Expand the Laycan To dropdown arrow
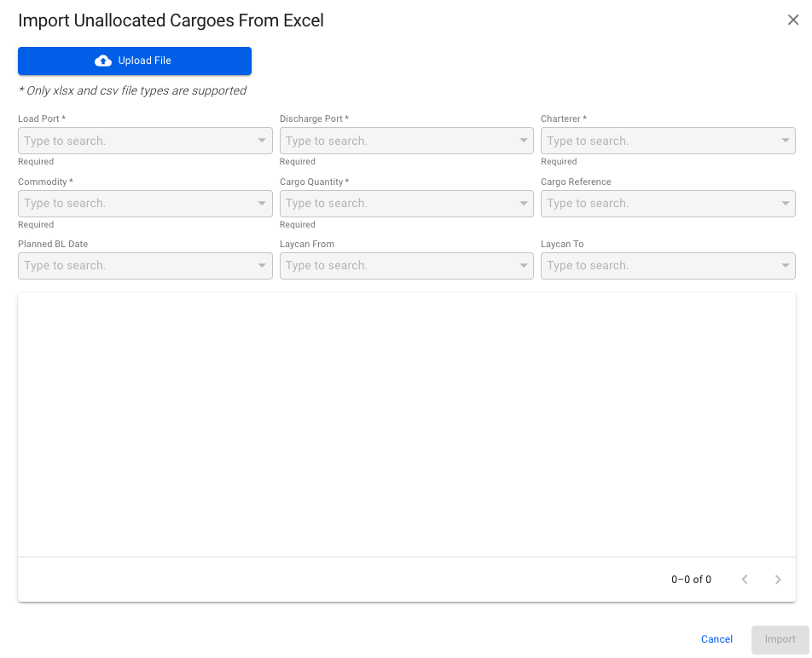The image size is (812, 658). point(785,265)
